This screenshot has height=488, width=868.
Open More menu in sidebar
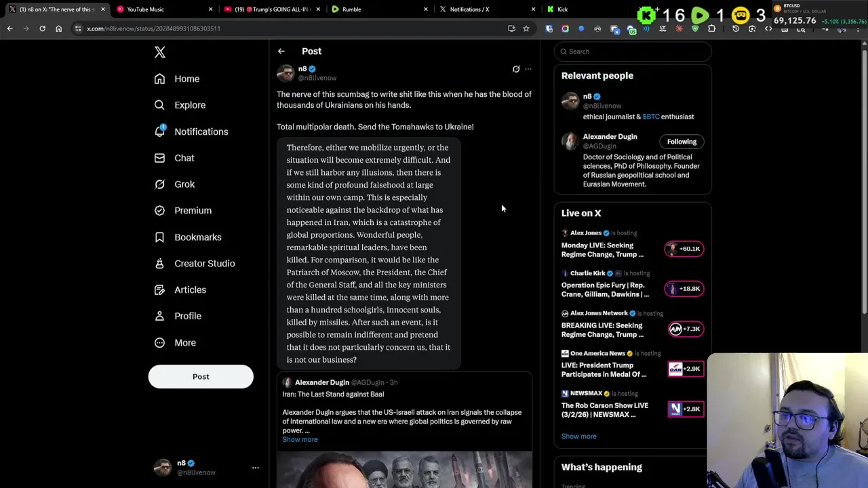click(x=175, y=343)
